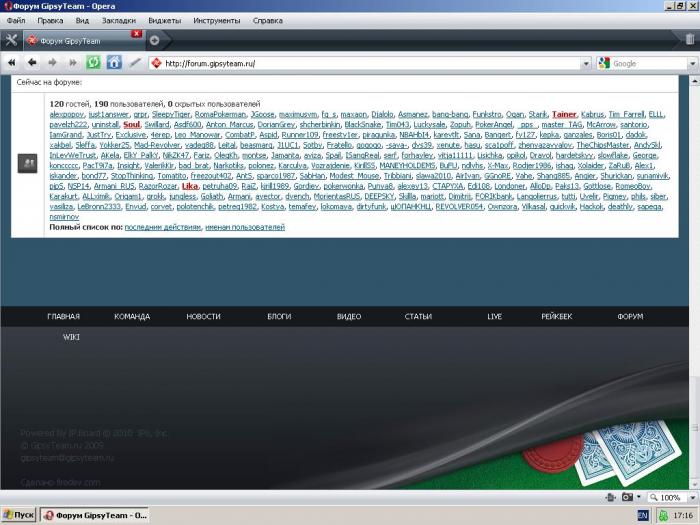This screenshot has height=525, width=700.
Task: Open the СТАТЬИ navigation link
Action: click(x=418, y=317)
